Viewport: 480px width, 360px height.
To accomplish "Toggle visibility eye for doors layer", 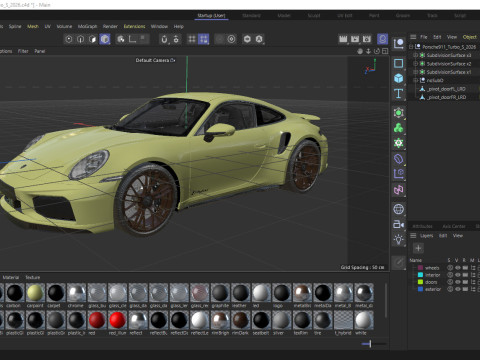I will pos(458,282).
